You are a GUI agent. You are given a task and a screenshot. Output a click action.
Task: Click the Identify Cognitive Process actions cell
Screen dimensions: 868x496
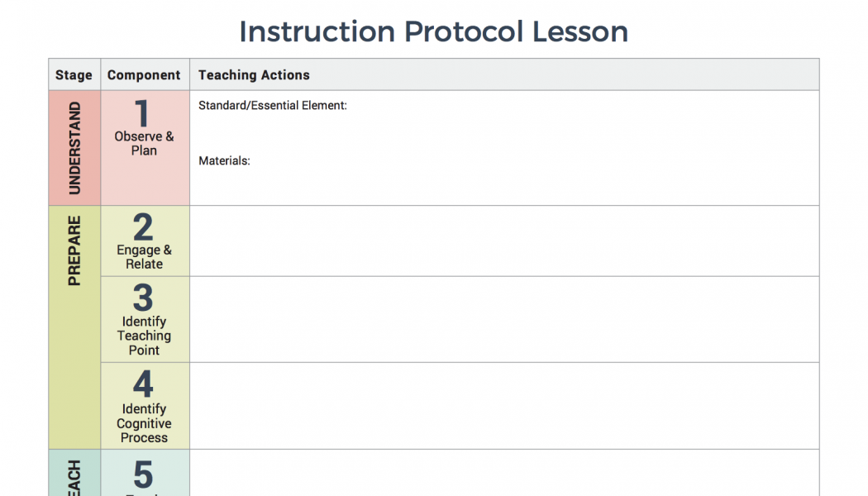[504, 406]
